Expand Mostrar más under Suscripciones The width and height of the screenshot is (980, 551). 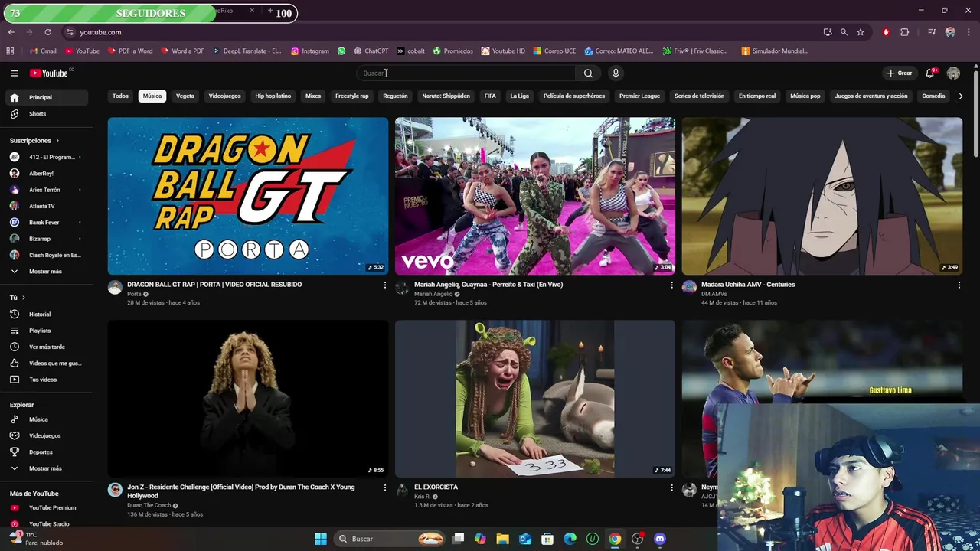coord(46,271)
